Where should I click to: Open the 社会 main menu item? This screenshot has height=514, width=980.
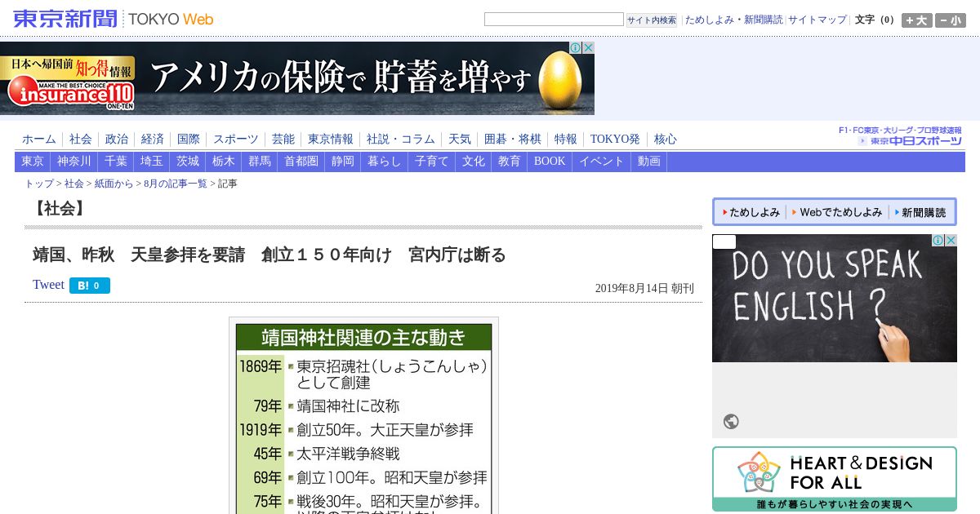tap(81, 140)
